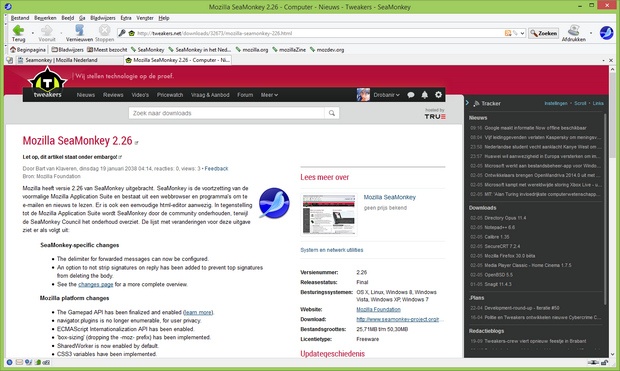Click the Vooruit forward arrow button
Viewport: 620px width, 371px height.
(47, 33)
